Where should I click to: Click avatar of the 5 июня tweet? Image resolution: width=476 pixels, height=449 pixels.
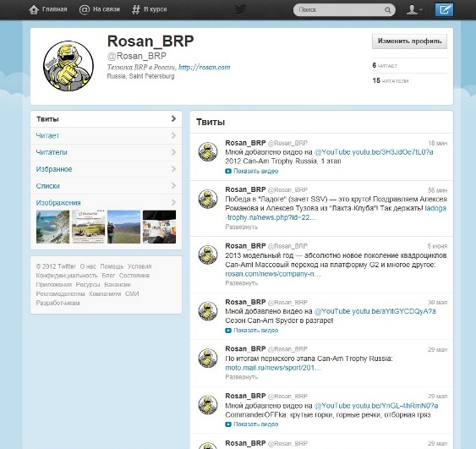tap(208, 255)
